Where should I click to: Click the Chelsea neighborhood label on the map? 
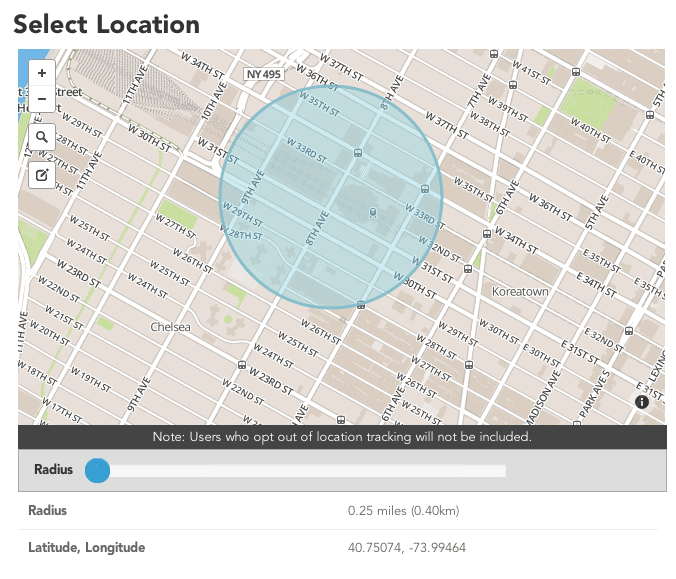coord(169,327)
